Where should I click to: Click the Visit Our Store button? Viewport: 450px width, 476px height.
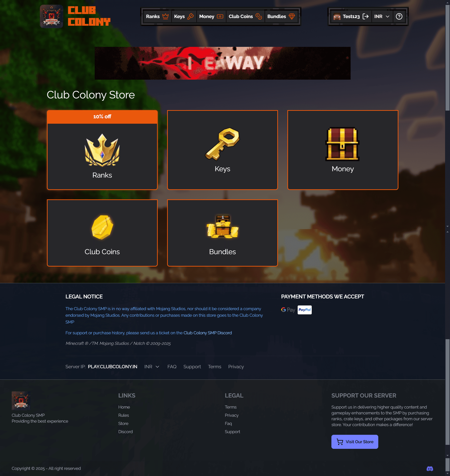[355, 442]
